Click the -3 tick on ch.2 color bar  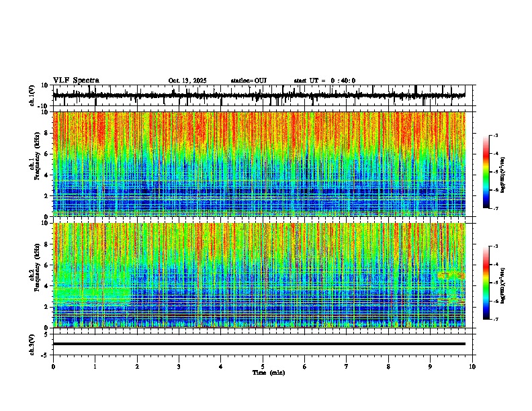click(495, 246)
